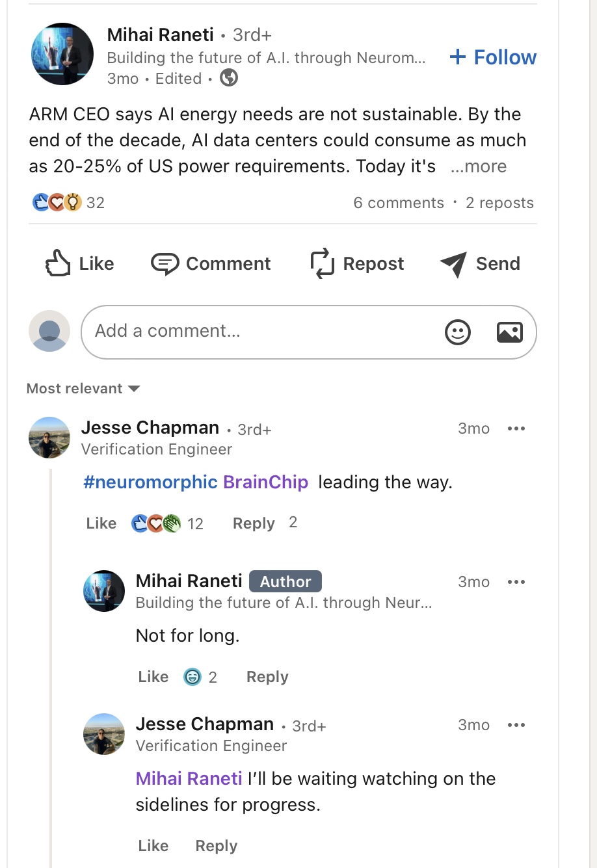Open the Most relevant sort dropdown

coord(83,389)
